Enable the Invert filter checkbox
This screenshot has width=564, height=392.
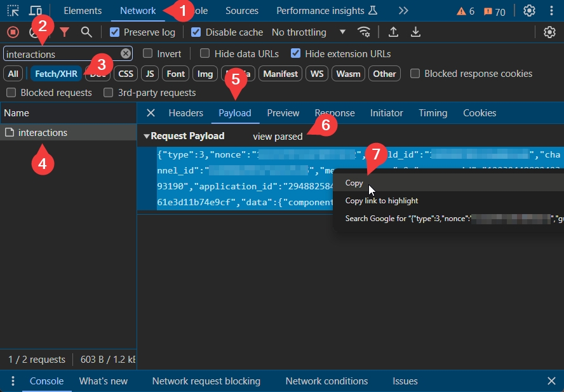click(x=147, y=54)
